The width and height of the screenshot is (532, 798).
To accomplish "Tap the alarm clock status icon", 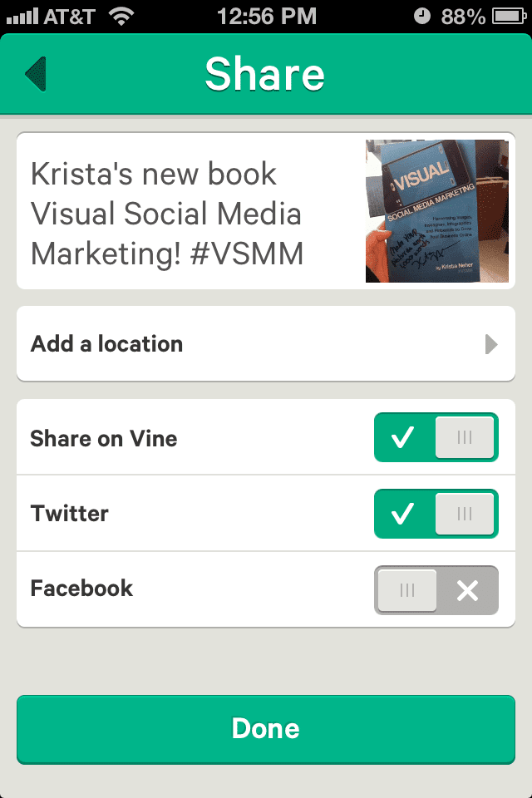I will [424, 16].
